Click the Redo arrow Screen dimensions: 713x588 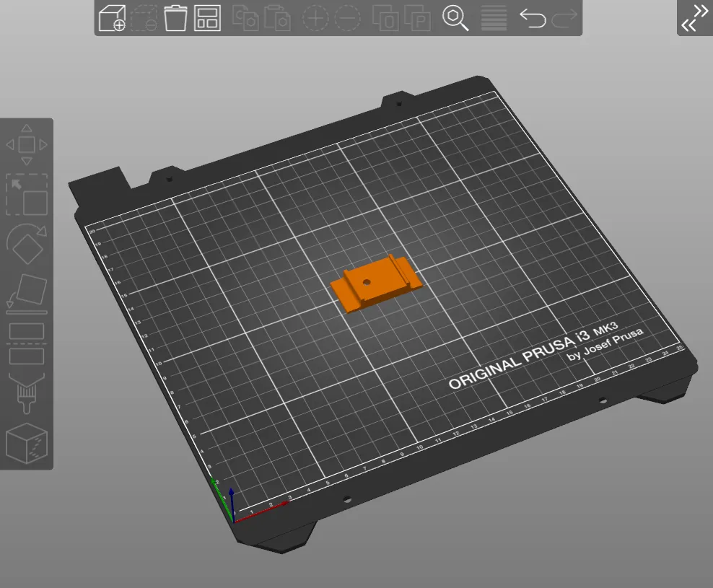[x=564, y=18]
